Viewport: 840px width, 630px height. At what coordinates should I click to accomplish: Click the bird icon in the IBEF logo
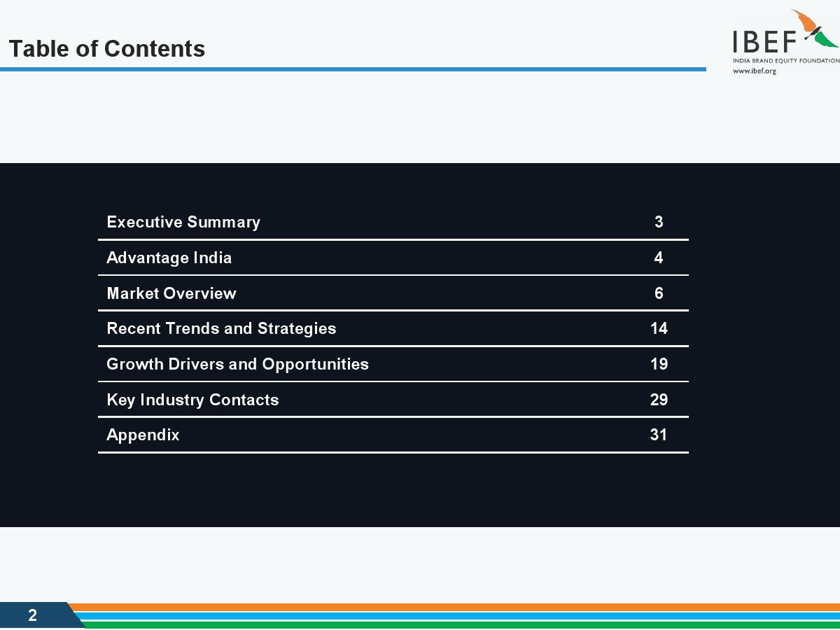[x=815, y=28]
